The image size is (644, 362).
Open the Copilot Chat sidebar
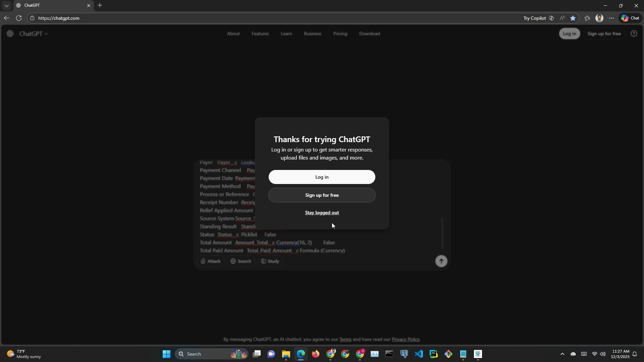[630, 18]
